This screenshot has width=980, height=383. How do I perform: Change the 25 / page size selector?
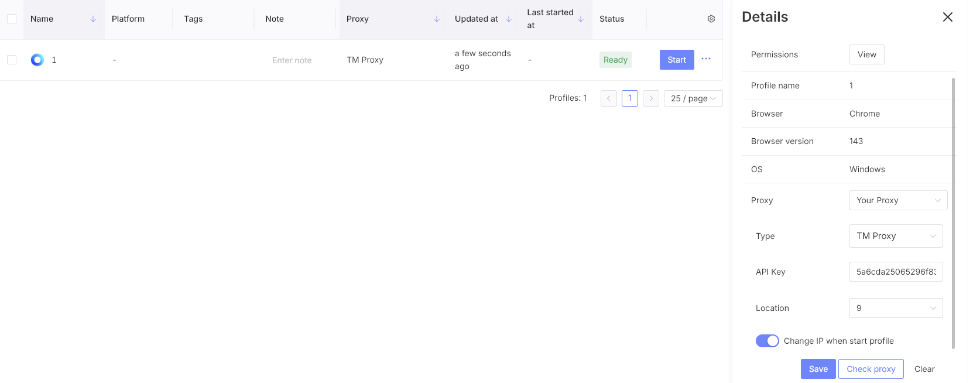tap(693, 98)
